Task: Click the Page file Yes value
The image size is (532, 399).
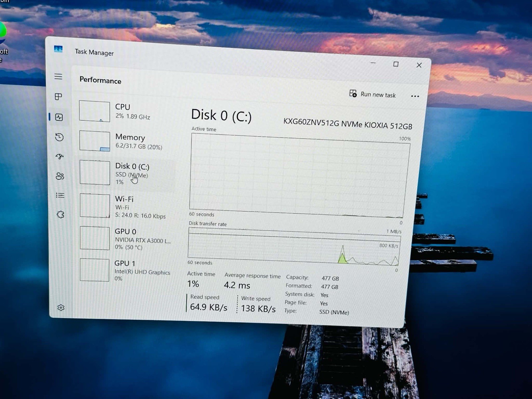Action: (324, 304)
